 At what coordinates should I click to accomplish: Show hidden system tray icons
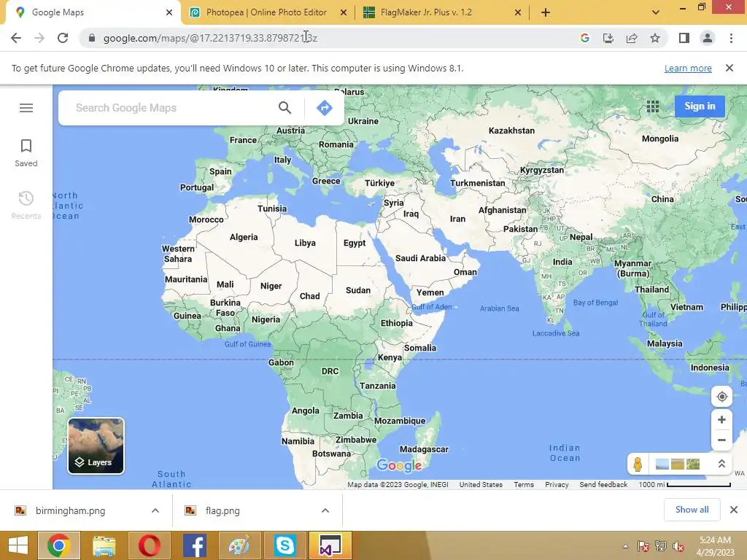tap(625, 546)
